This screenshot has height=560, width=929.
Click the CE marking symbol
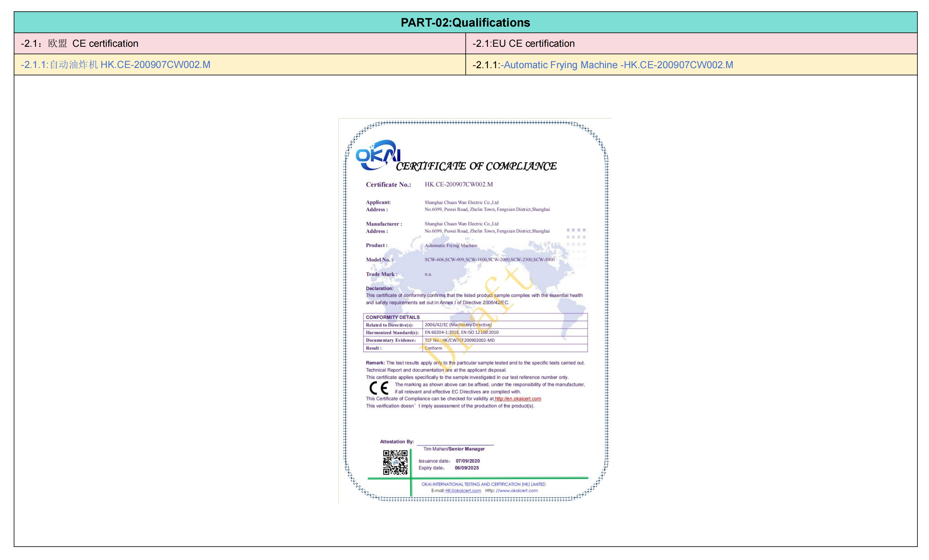379,388
